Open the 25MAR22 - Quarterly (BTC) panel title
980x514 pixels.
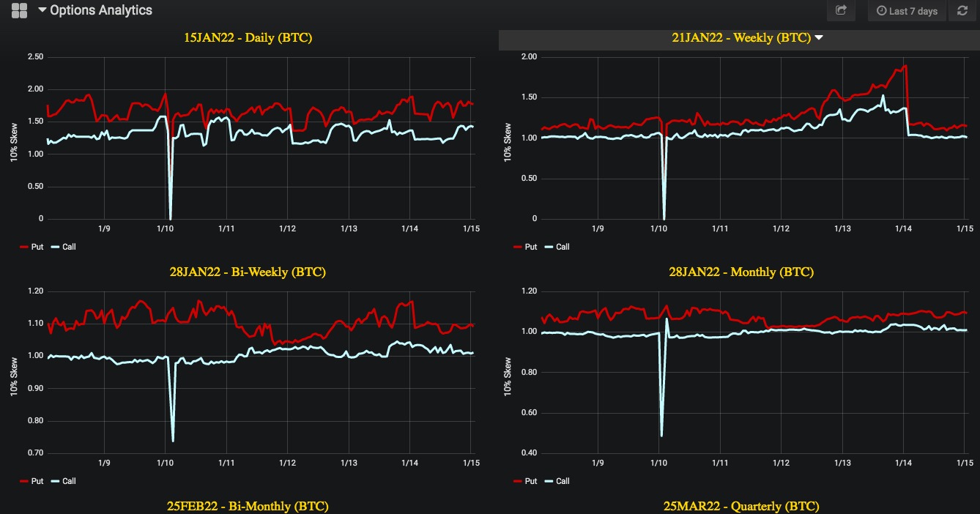point(741,506)
